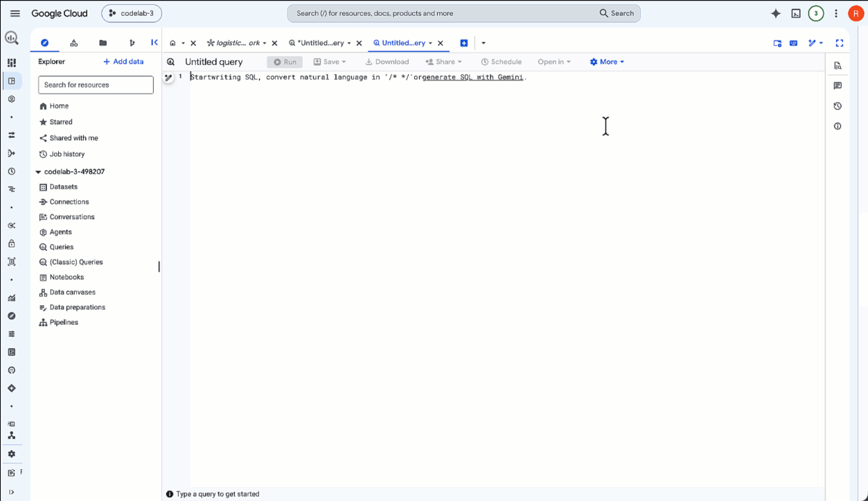Click the Search button in top bar
This screenshot has width=868, height=501.
click(x=617, y=13)
